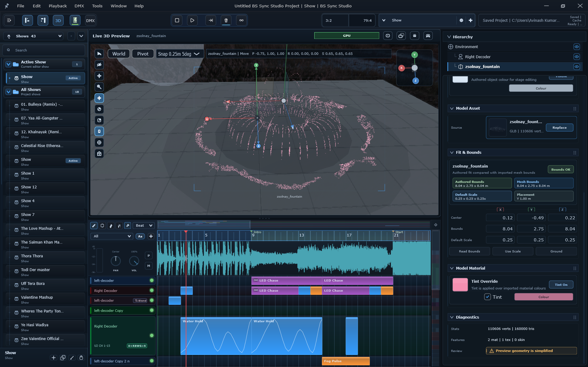588x367 pixels.
Task: Open the DMX menu
Action: point(79,6)
